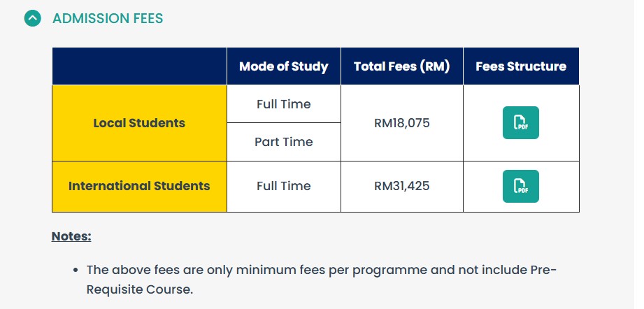Click the Mode of Study column header

coord(283,66)
